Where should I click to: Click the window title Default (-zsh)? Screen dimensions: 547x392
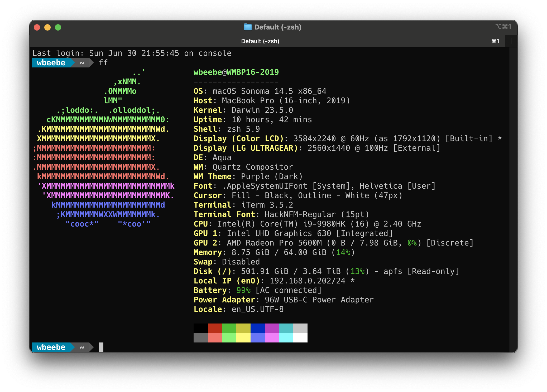(278, 27)
